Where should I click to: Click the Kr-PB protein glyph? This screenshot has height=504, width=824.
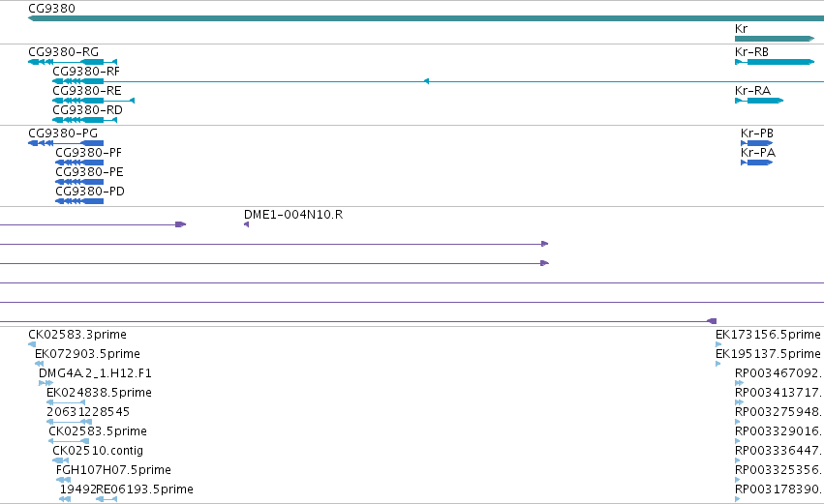click(x=757, y=143)
